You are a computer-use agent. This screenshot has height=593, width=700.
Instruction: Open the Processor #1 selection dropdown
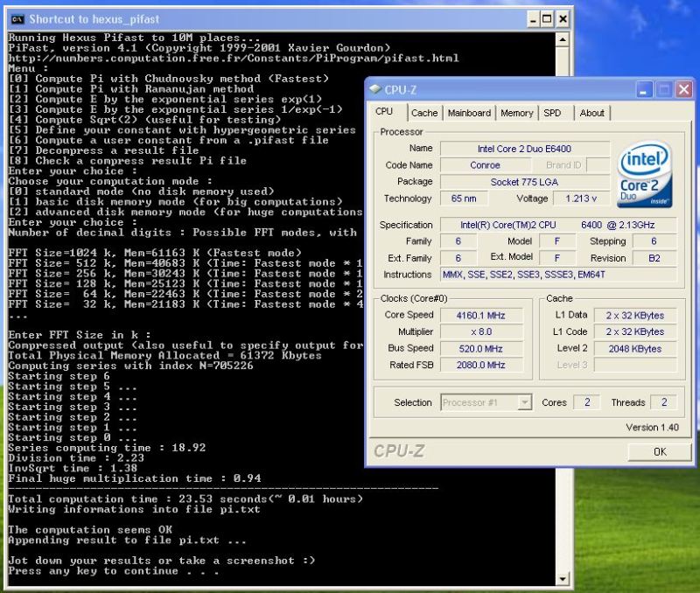525,402
